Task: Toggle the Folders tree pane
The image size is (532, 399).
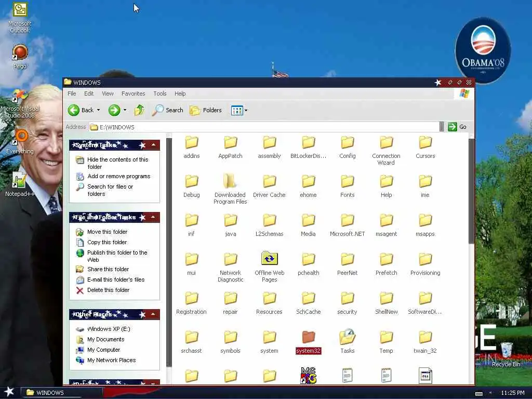Action: [206, 110]
